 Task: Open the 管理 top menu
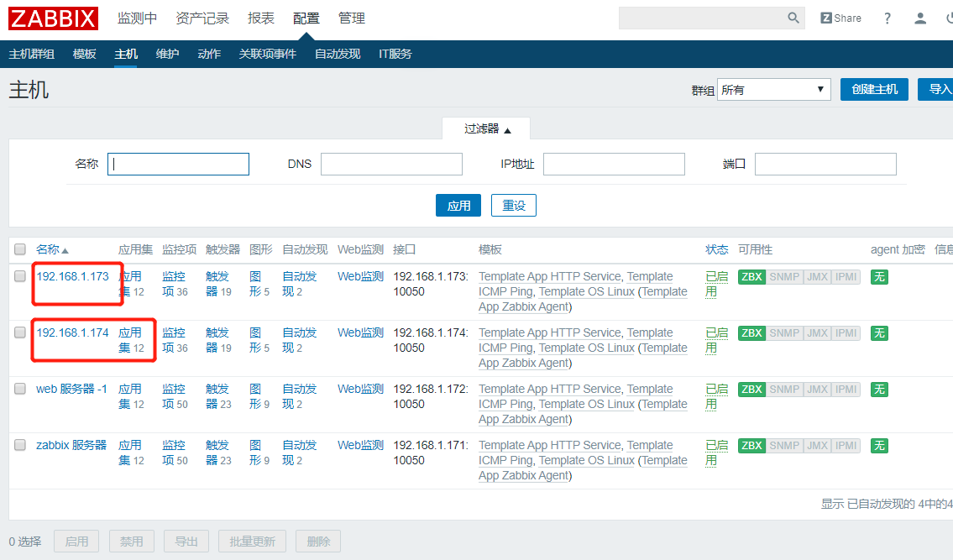click(x=351, y=18)
